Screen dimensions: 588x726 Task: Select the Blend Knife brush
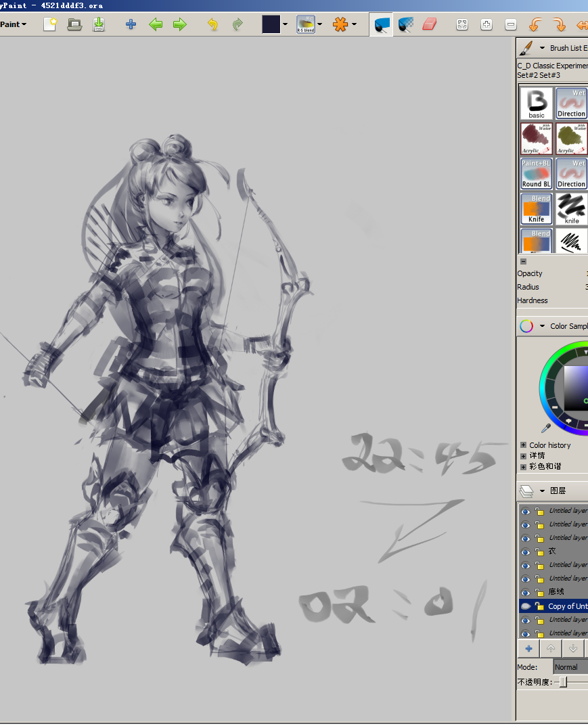tap(536, 209)
